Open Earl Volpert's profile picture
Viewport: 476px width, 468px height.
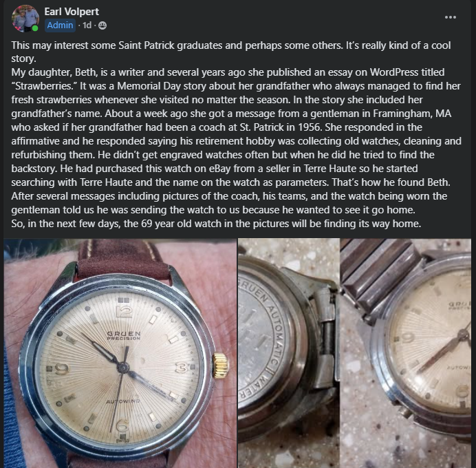pyautogui.click(x=25, y=18)
